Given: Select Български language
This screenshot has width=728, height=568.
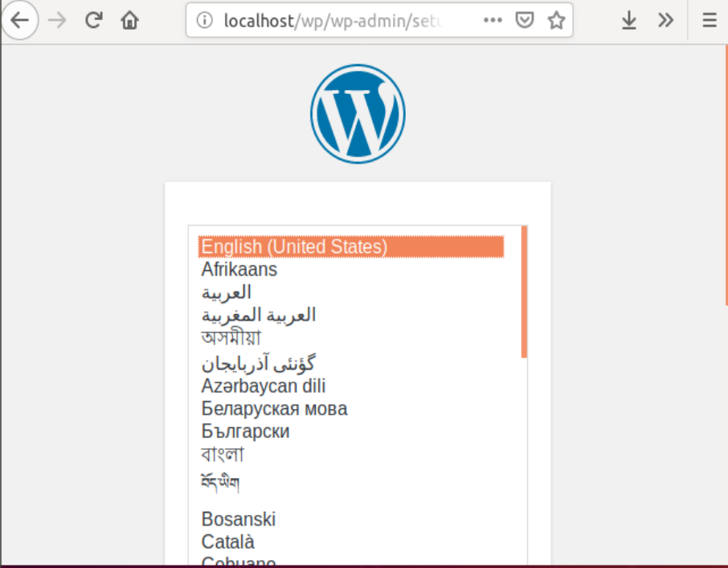Looking at the screenshot, I should (x=351, y=431).
